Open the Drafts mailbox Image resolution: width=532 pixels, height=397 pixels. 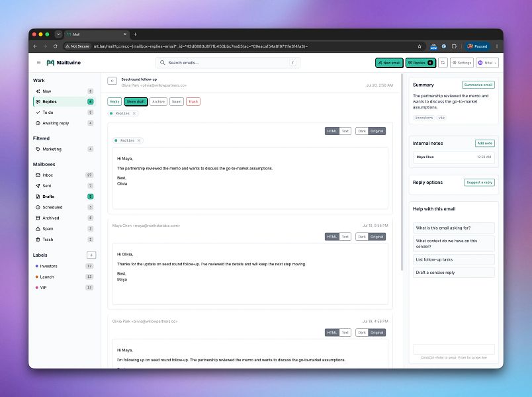64,197
